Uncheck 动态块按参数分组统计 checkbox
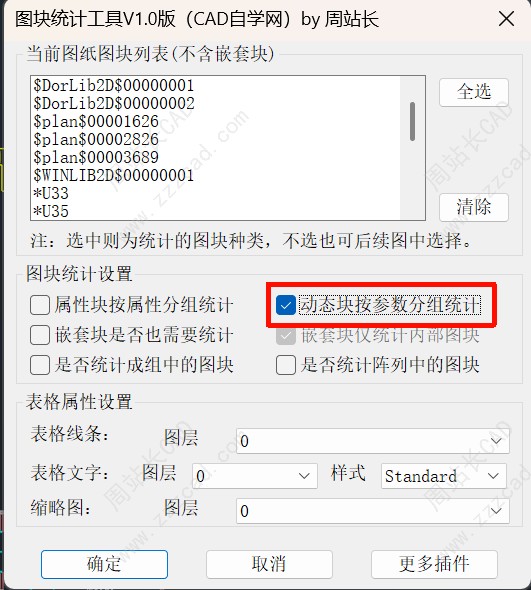This screenshot has width=531, height=590. [x=286, y=305]
